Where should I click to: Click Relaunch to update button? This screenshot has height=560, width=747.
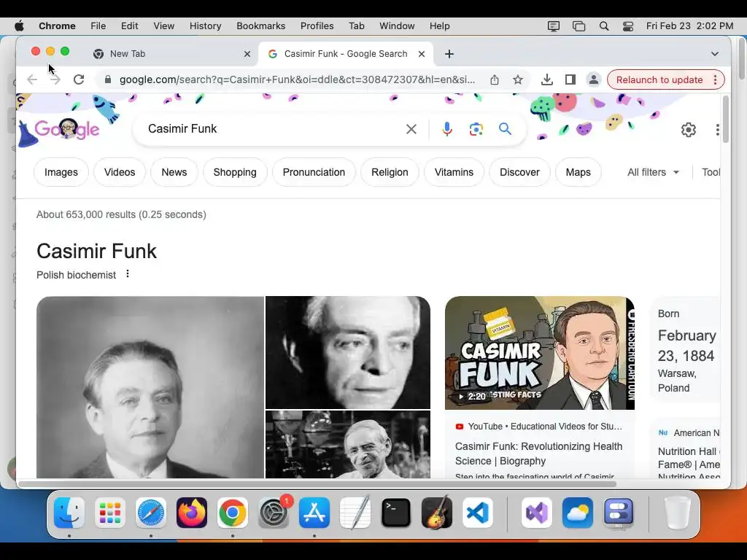659,79
